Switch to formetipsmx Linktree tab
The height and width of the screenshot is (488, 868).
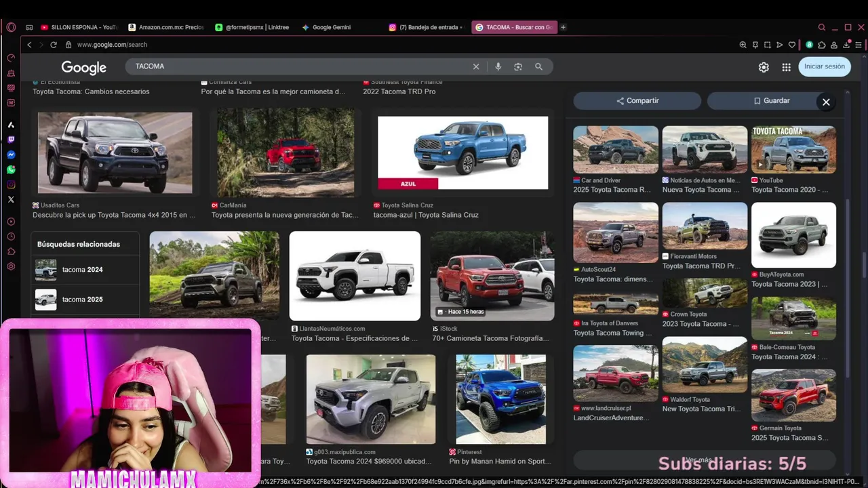coord(253,27)
